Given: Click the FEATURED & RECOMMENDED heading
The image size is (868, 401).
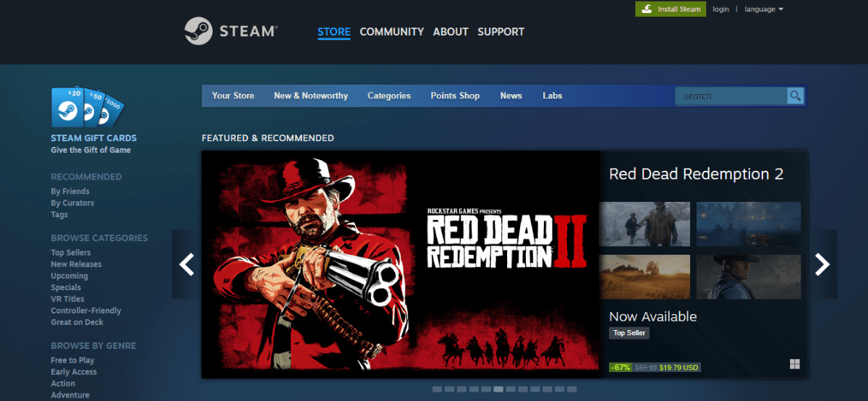Looking at the screenshot, I should (x=268, y=138).
